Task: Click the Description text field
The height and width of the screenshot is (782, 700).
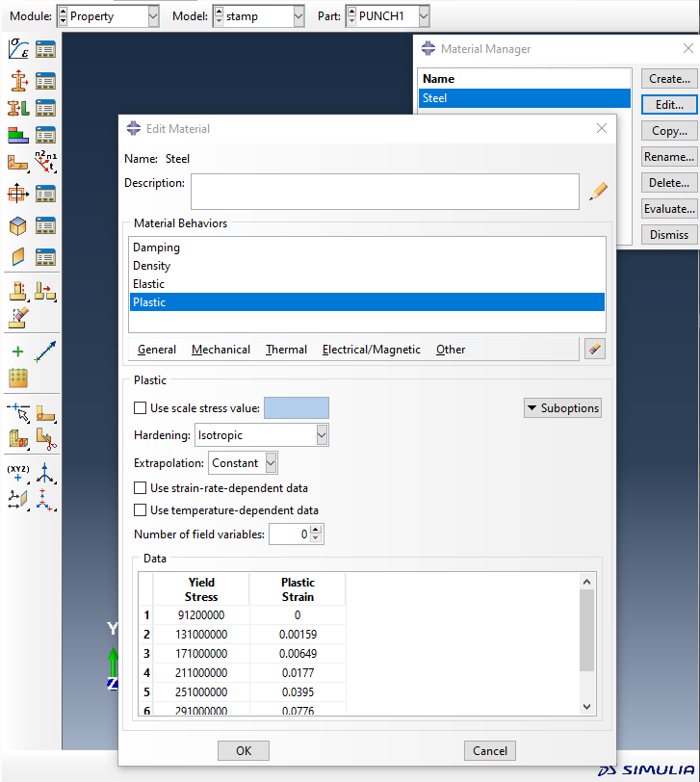Action: point(385,192)
